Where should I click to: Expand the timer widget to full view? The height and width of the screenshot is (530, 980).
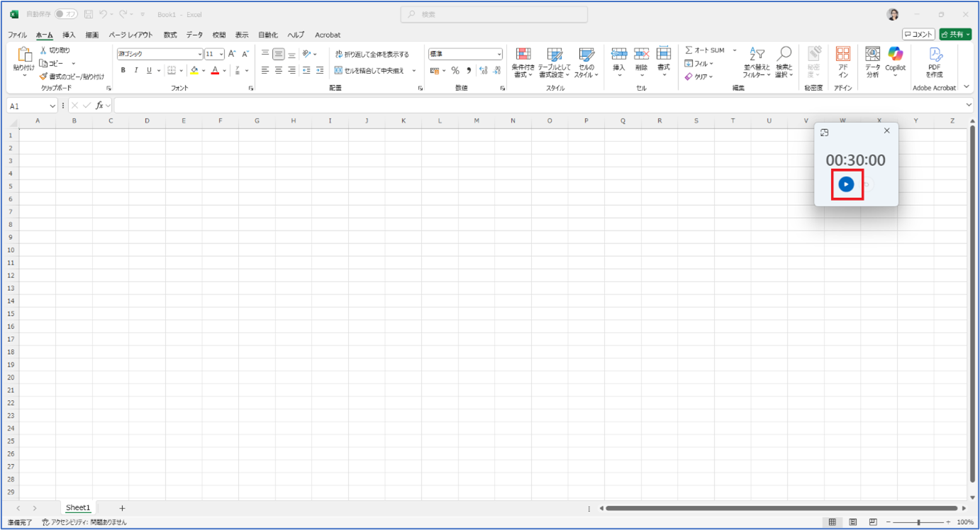click(x=825, y=132)
